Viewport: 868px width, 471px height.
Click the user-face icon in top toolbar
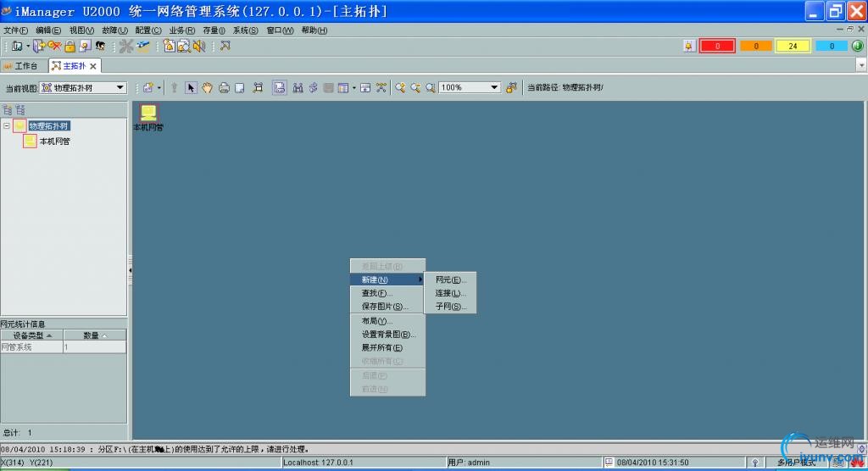(100, 47)
